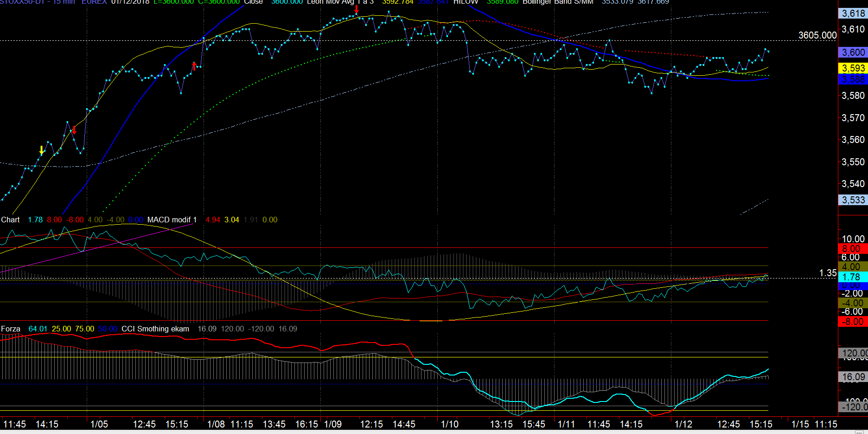The height and width of the screenshot is (434, 868).
Task: Click the cyan 1.78 tag on MACD axis
Action: [853, 277]
